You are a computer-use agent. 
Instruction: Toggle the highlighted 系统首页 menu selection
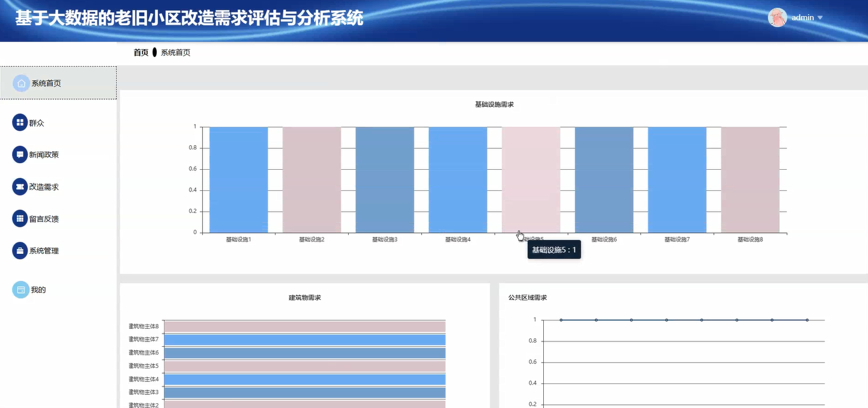[46, 83]
